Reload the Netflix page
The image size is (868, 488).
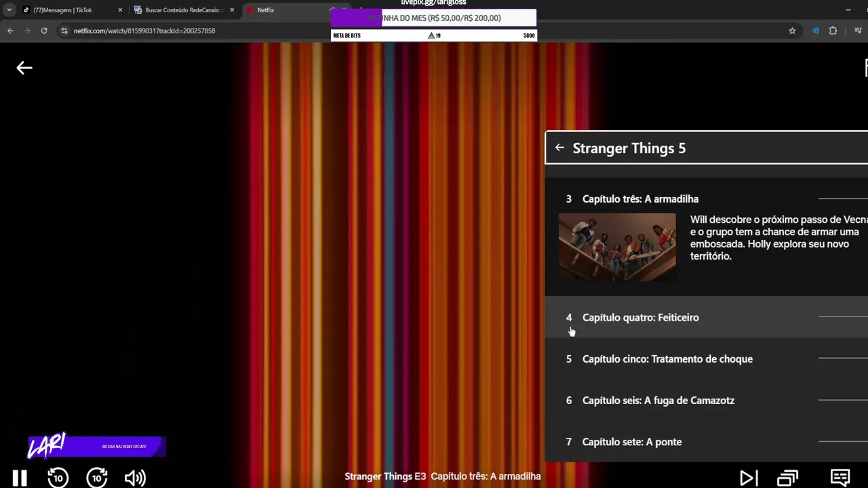(x=44, y=30)
